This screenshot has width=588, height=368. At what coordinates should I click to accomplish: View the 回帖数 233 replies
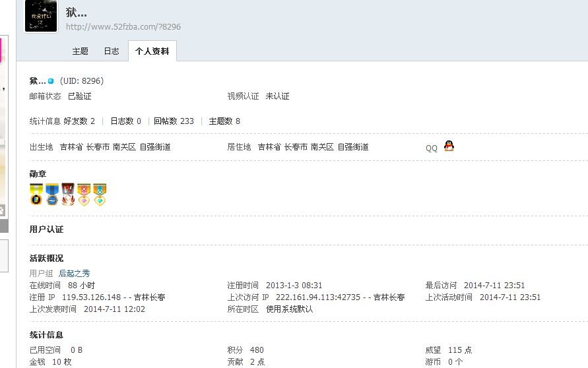coord(174,121)
